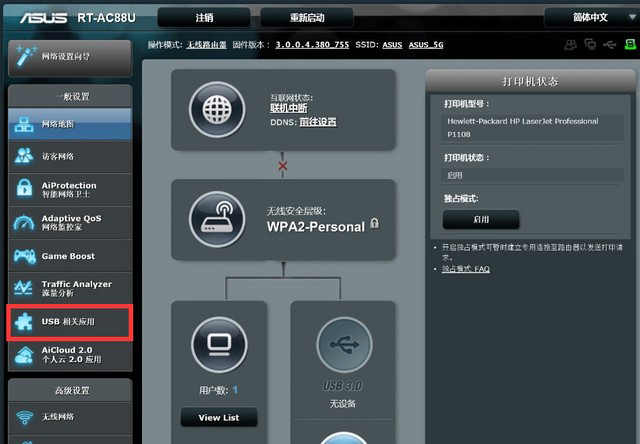Open AiProtection 智能网络卫士 menu
Image resolution: width=640 pixels, height=444 pixels.
click(70, 189)
